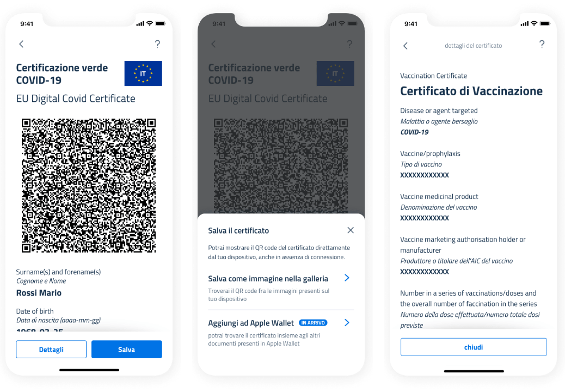Click the chiudi button
The image size is (565, 392).
474,347
